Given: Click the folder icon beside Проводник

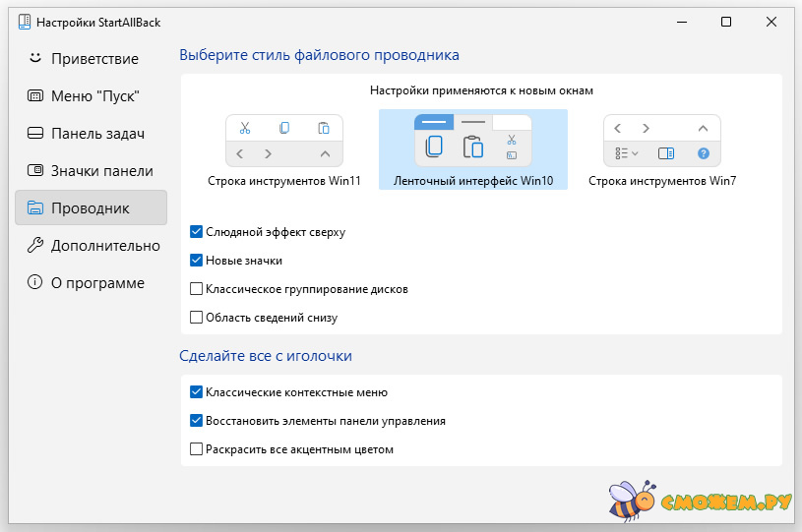Looking at the screenshot, I should [x=34, y=207].
